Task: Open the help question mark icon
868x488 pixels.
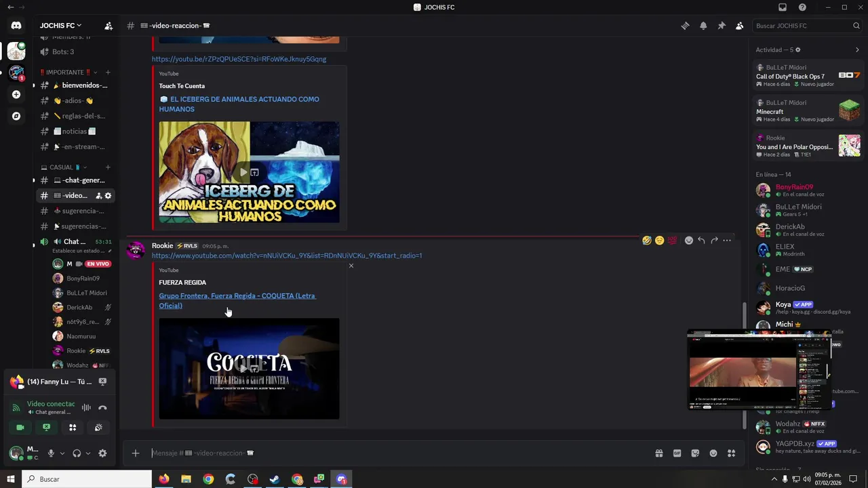Action: pyautogui.click(x=802, y=7)
